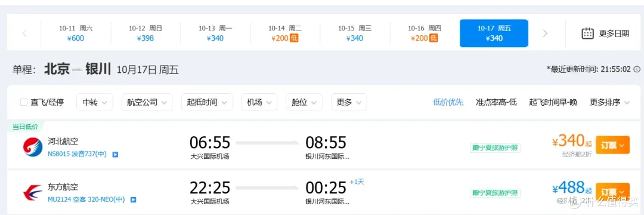This screenshot has width=644, height=215.
Task: Click the 经济舱2折 label under ¥340
Action: point(577,155)
